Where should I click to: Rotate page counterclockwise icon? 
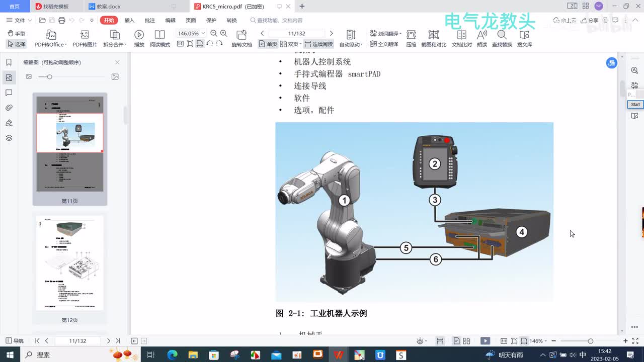209,44
